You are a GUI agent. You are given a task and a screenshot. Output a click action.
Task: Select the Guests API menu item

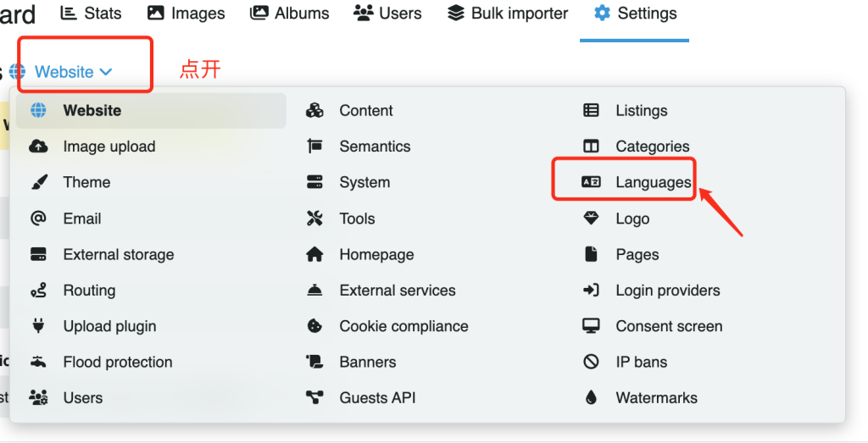tap(377, 398)
